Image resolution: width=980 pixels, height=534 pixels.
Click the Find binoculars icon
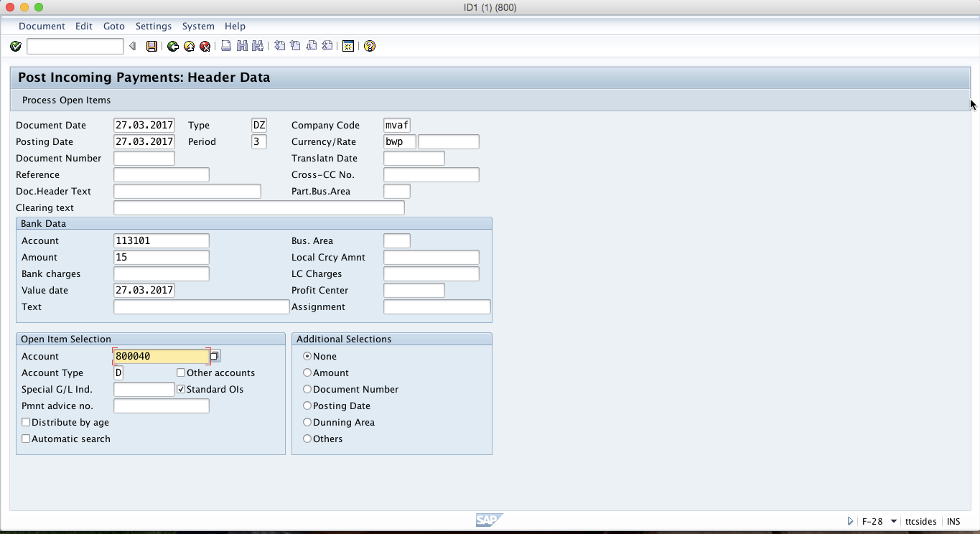tap(242, 46)
